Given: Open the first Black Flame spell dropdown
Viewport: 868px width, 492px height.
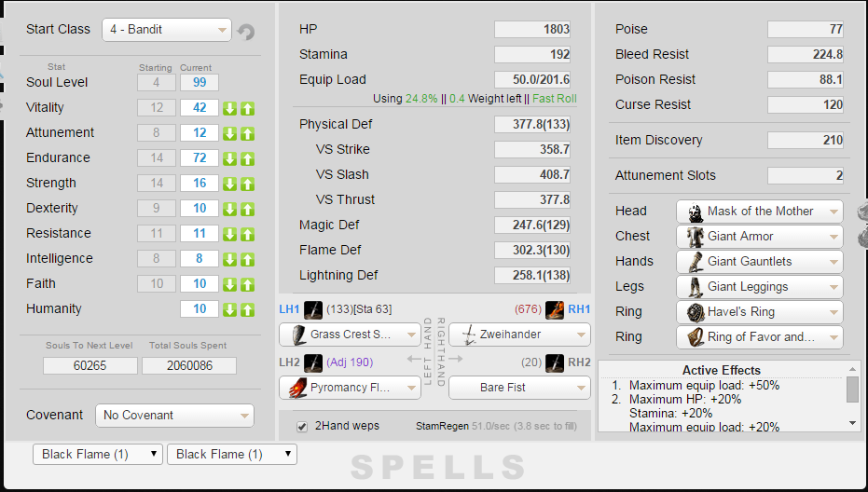Looking at the screenshot, I should click(98, 455).
